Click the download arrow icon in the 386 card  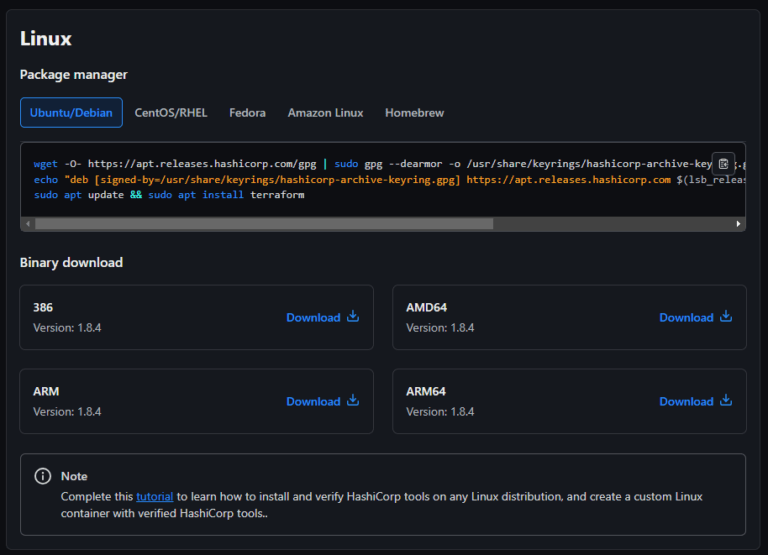353,317
